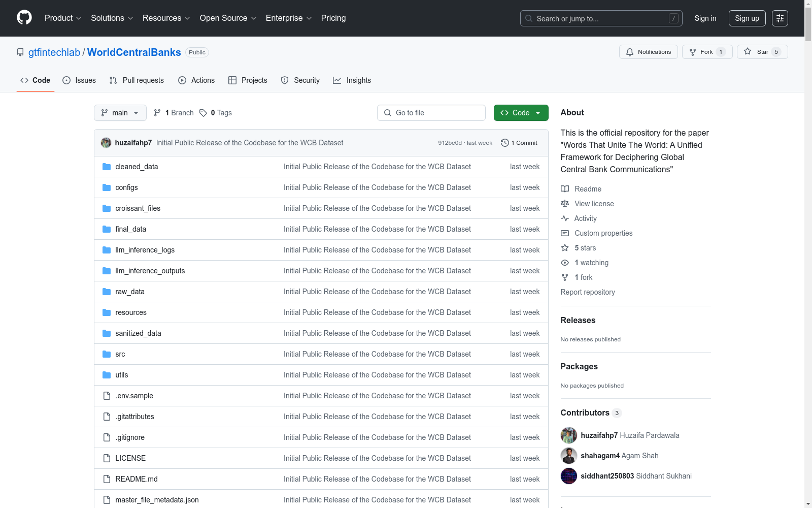Open the Open Source dropdown
812x508 pixels.
pos(228,18)
